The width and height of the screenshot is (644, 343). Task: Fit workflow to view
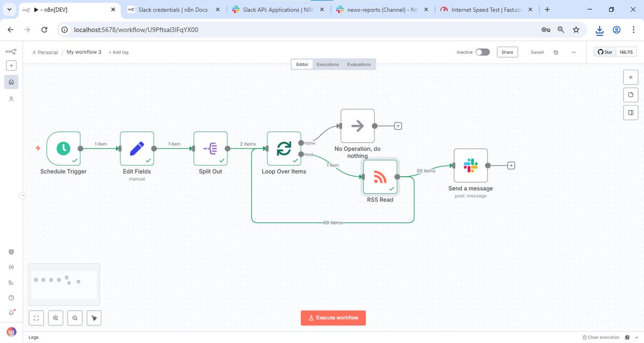coord(36,318)
